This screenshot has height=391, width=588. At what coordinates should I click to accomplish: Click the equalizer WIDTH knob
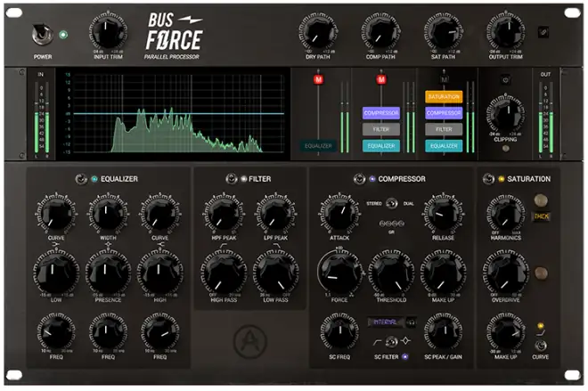pyautogui.click(x=108, y=214)
